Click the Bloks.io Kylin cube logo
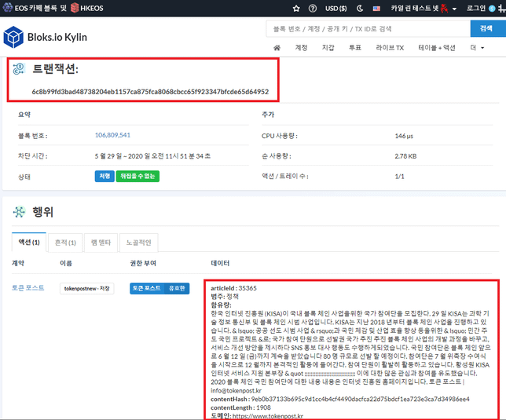506x420 pixels. click(14, 37)
